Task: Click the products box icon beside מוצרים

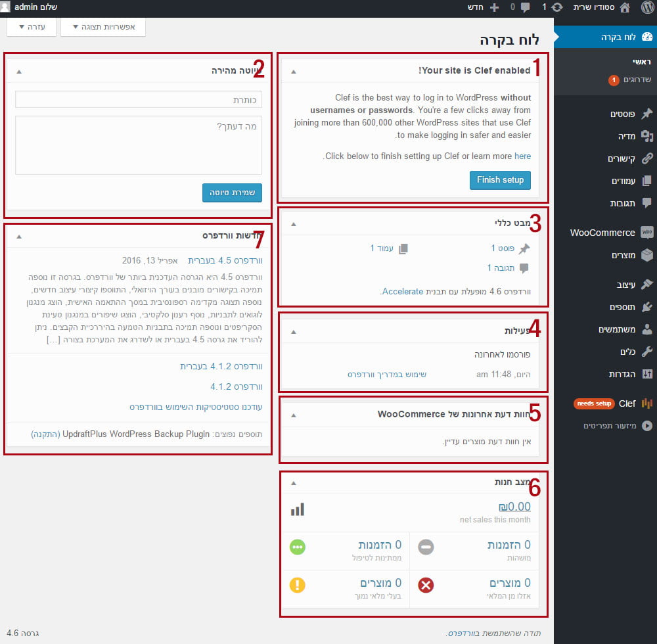Action: tap(647, 255)
